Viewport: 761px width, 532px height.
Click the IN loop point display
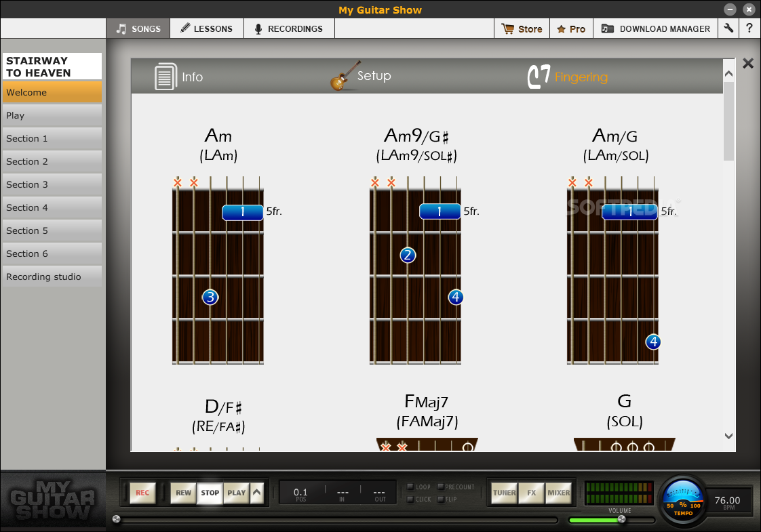tap(342, 495)
